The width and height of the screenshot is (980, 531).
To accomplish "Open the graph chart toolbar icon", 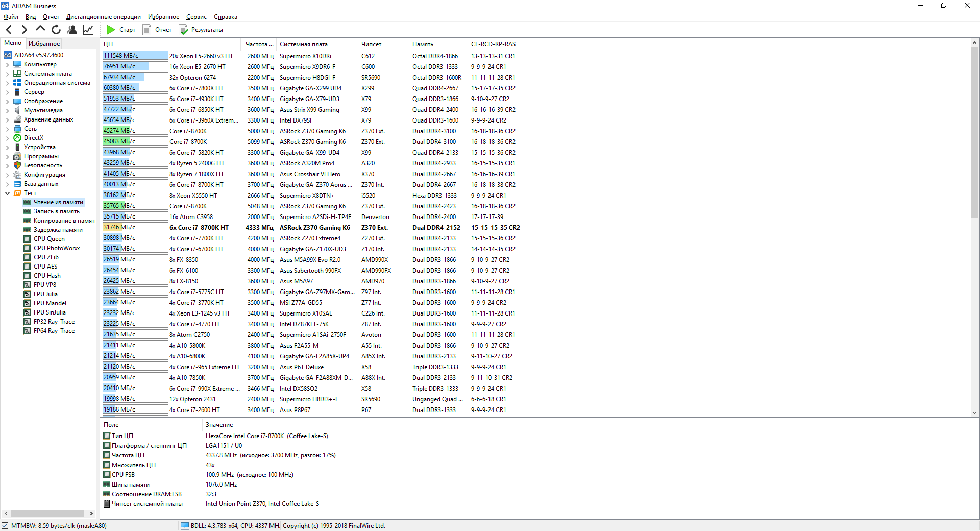I will pyautogui.click(x=88, y=30).
